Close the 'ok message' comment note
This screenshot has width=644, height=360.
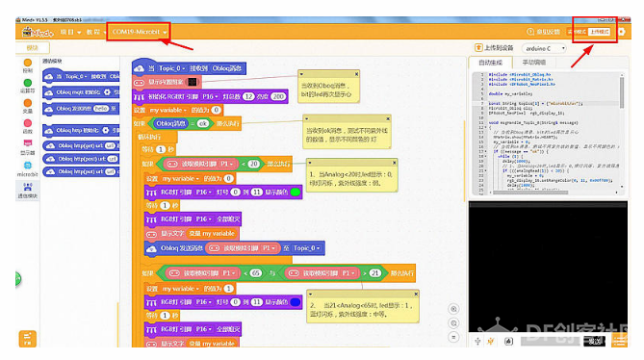(388, 118)
